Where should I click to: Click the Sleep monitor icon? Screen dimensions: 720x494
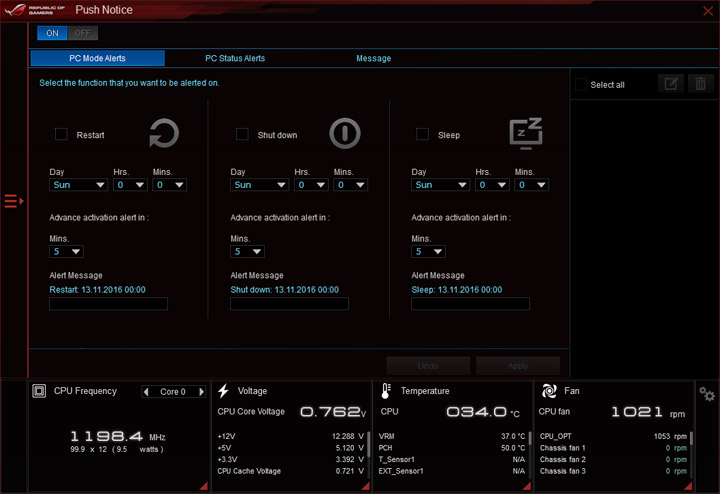[526, 134]
